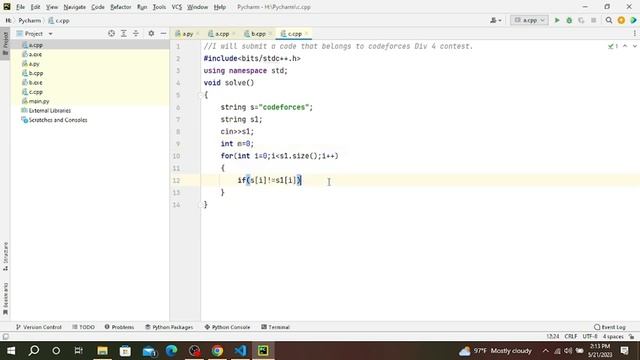Open the editor tabs more options icon
This screenshot has width=640, height=360.
[635, 33]
